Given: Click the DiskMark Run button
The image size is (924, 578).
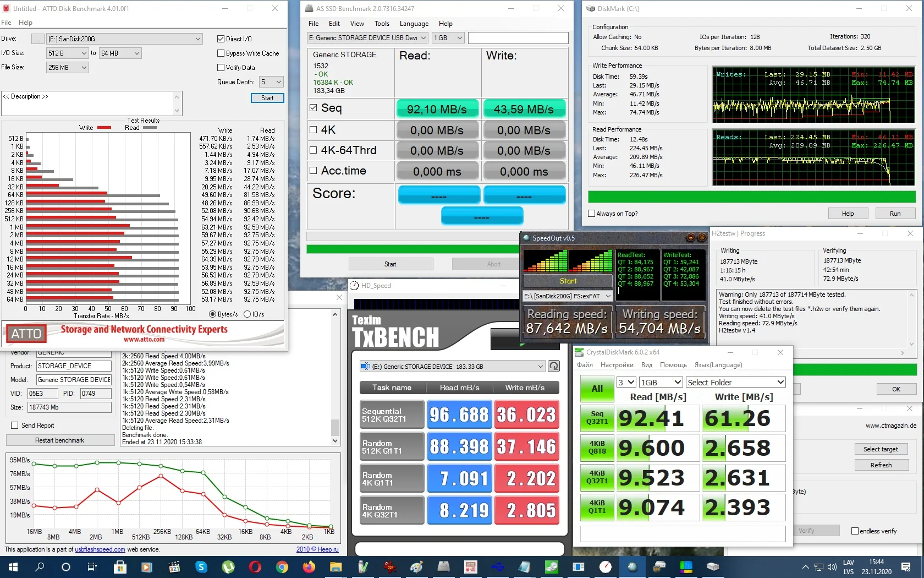Looking at the screenshot, I should click(895, 214).
